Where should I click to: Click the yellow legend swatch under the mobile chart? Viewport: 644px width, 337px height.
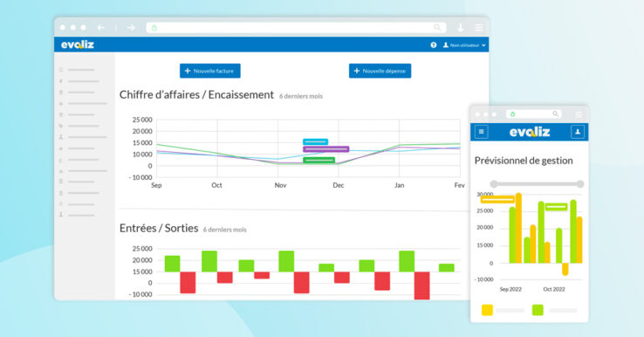[487, 310]
